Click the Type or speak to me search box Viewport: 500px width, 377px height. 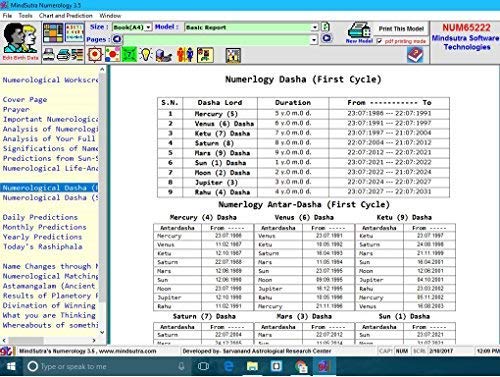106,366
